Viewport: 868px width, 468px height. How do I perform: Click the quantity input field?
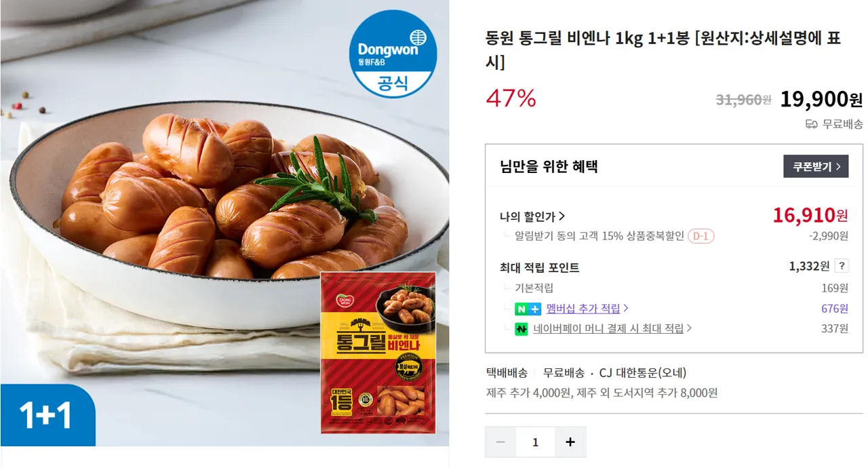coord(536,442)
